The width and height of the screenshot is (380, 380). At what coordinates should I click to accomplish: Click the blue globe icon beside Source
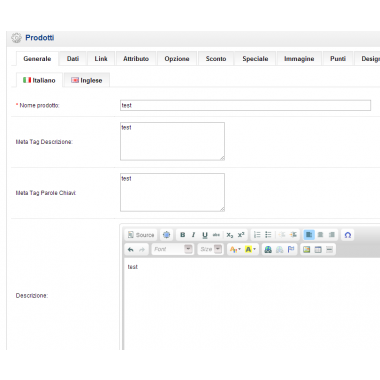click(166, 235)
